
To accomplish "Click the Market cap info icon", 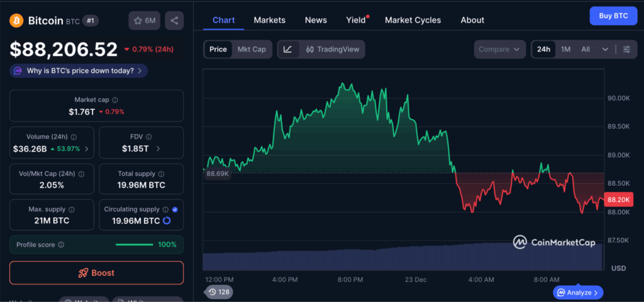I will click(x=115, y=100).
